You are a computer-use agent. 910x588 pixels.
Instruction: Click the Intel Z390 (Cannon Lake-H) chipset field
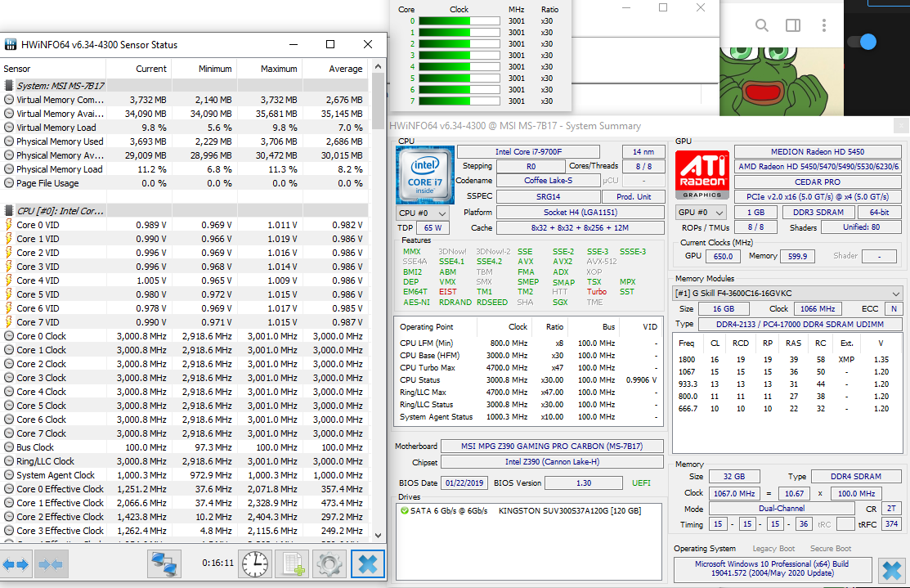[552, 462]
